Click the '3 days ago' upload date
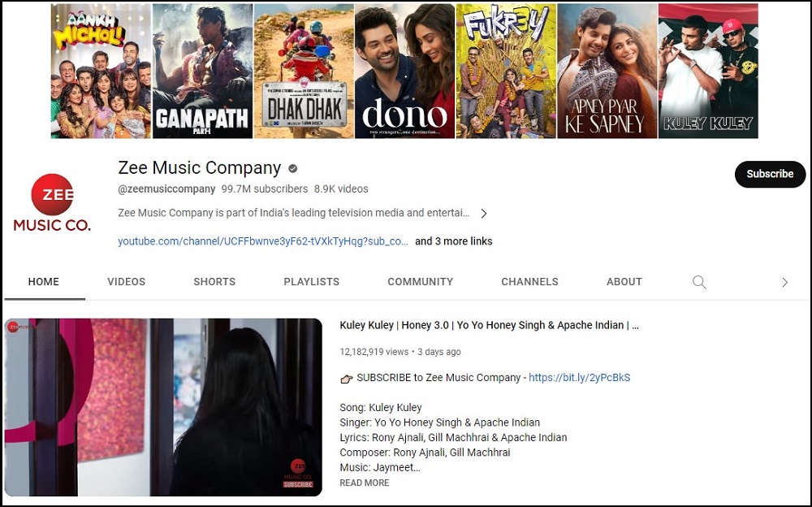The height and width of the screenshot is (507, 812). (x=439, y=352)
